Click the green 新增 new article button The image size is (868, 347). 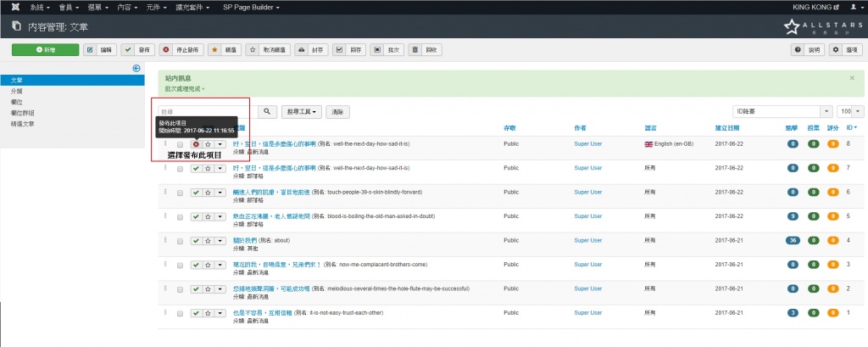pos(45,50)
